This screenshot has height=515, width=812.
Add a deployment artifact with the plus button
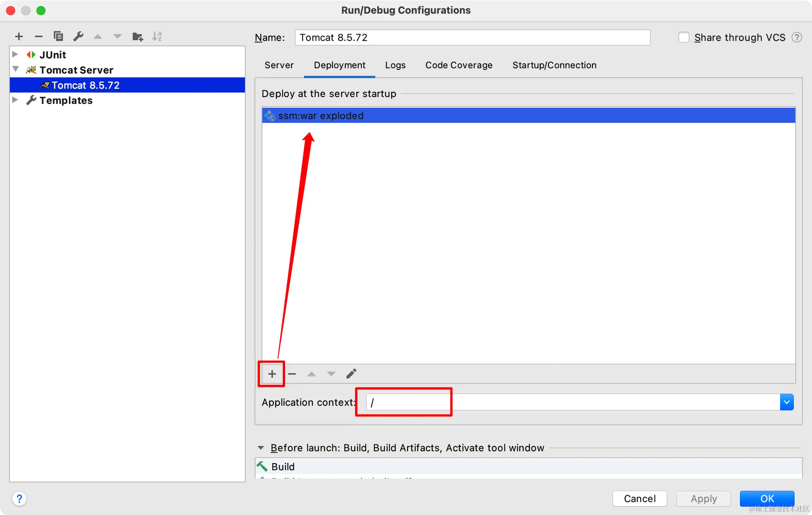coord(272,374)
